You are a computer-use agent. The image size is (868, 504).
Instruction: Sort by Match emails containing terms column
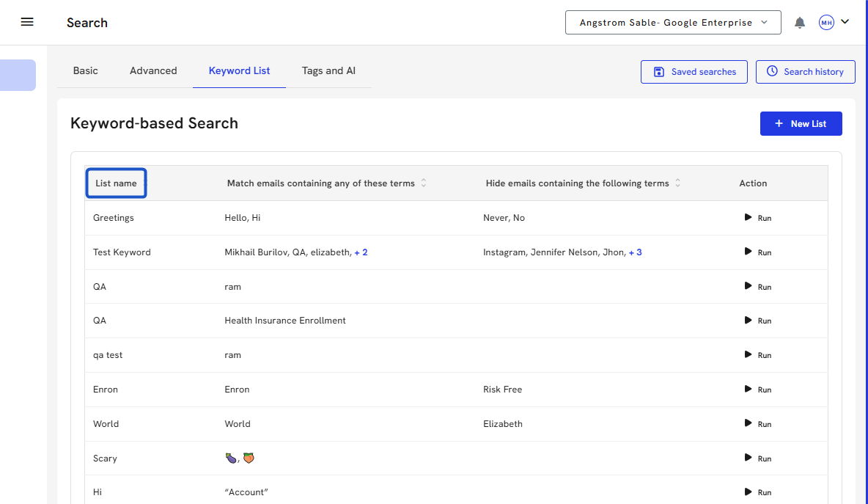pos(424,183)
